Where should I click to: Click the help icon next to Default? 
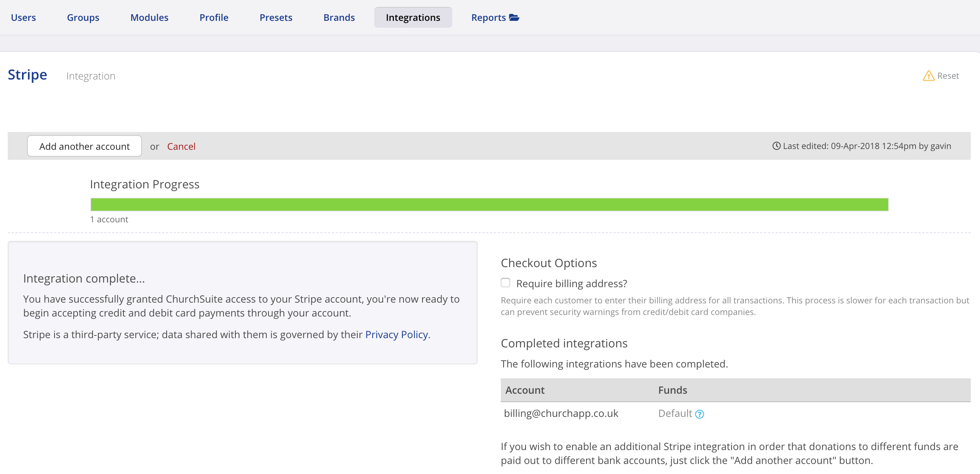tap(700, 414)
